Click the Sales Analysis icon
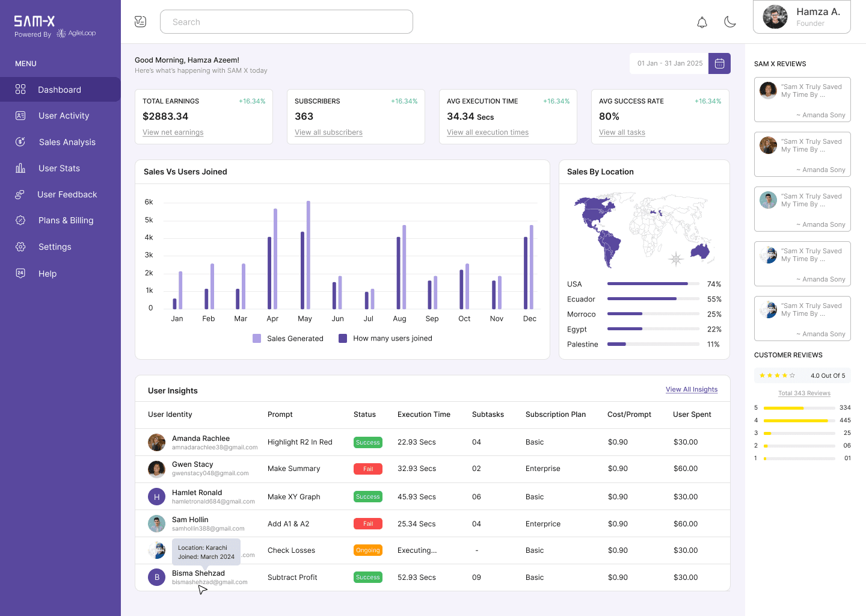 [20, 142]
